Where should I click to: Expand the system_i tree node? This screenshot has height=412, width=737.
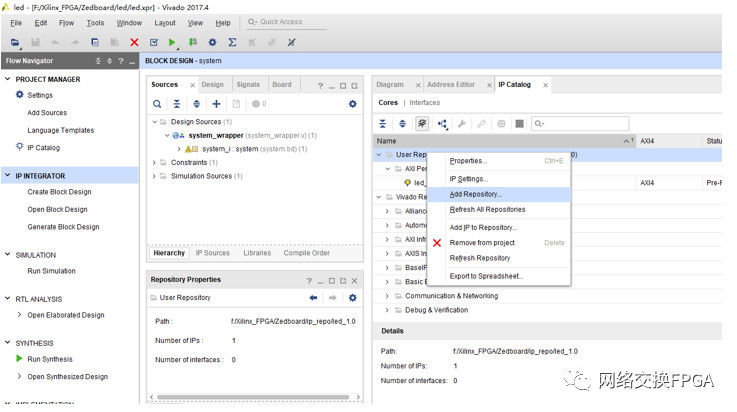point(179,149)
